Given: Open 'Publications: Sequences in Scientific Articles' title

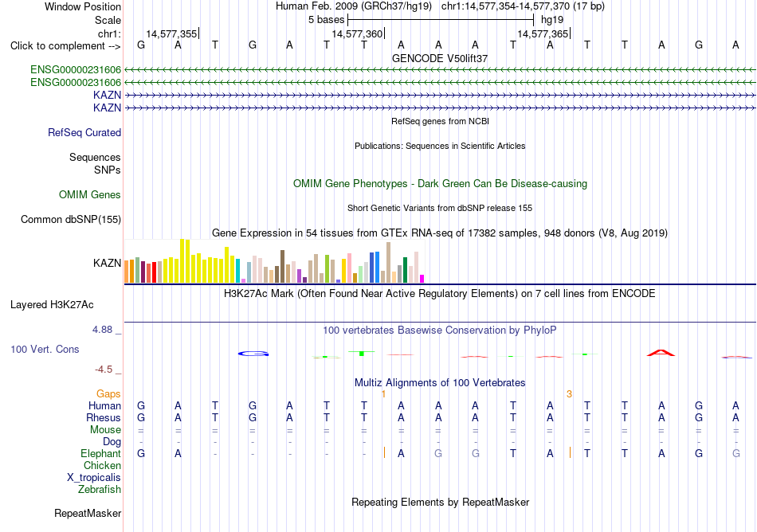Looking at the screenshot, I should [x=440, y=146].
